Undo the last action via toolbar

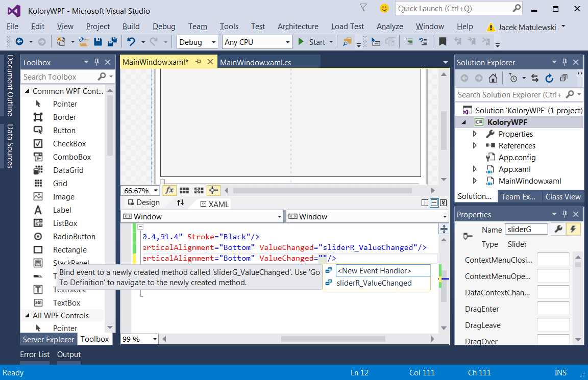[131, 42]
